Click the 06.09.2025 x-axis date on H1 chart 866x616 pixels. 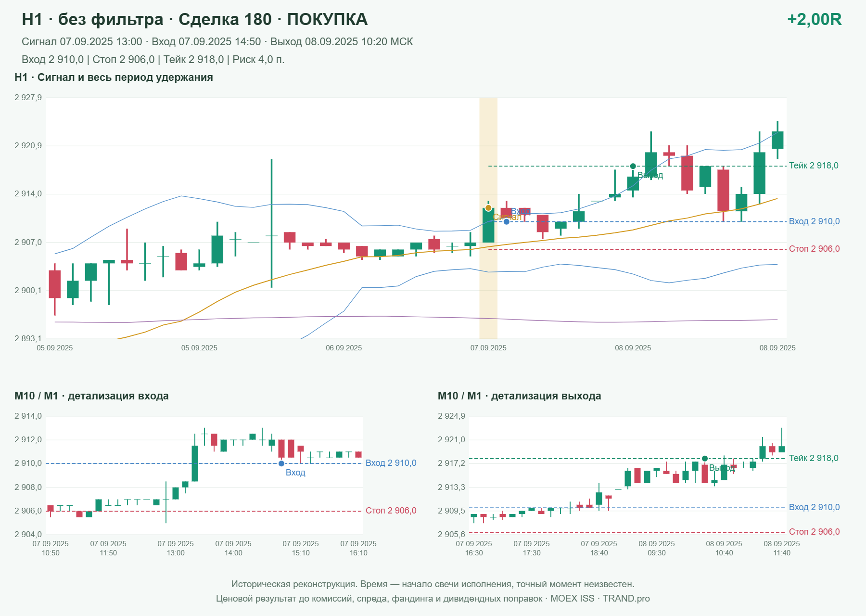click(344, 348)
